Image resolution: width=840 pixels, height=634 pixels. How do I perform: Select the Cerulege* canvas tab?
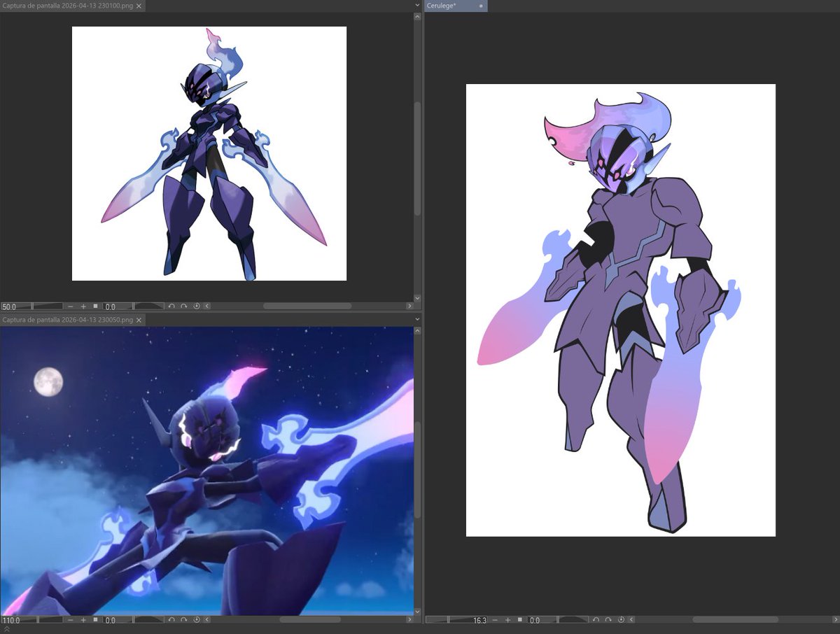[454, 6]
